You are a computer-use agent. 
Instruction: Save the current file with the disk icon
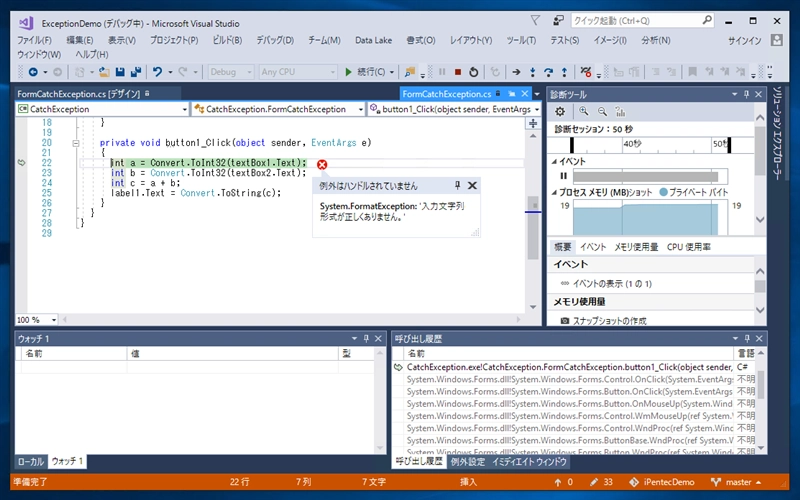click(120, 72)
